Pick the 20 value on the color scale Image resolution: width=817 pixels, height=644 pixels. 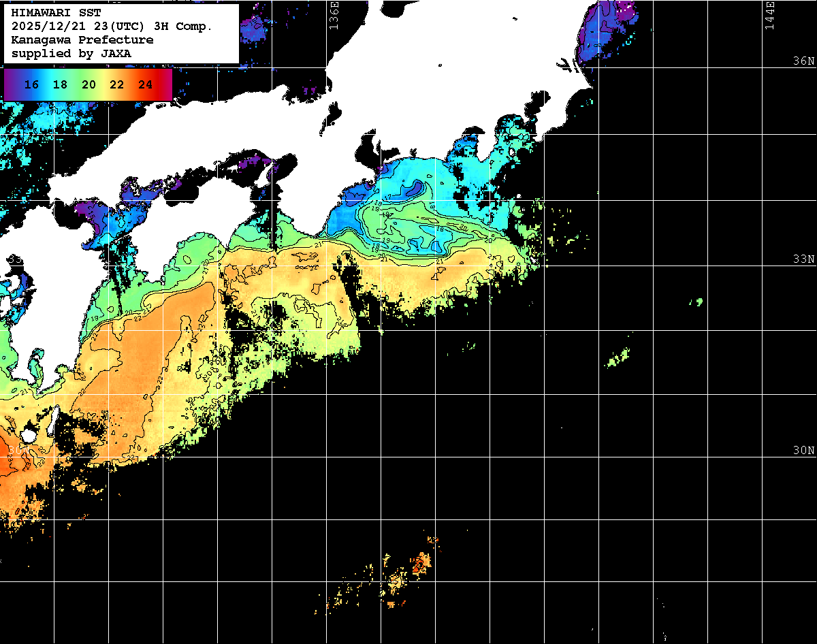89,85
